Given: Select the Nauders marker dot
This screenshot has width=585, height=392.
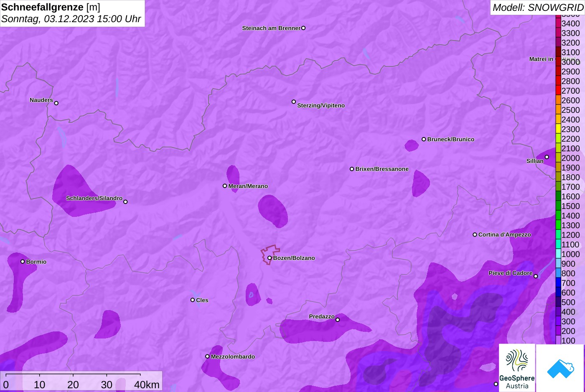Looking at the screenshot, I should coord(56,103).
